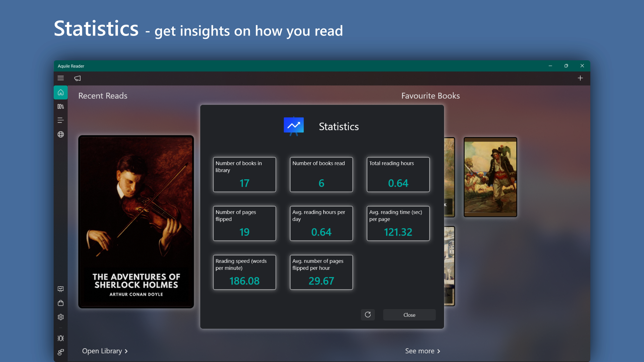View announcements with the megaphone icon
The image size is (644, 362).
pos(77,78)
